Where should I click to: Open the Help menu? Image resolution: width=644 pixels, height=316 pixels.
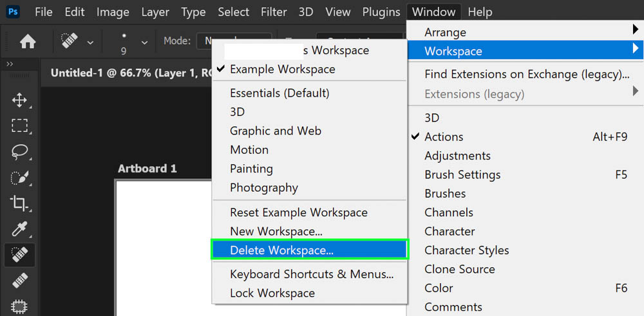[x=480, y=12]
